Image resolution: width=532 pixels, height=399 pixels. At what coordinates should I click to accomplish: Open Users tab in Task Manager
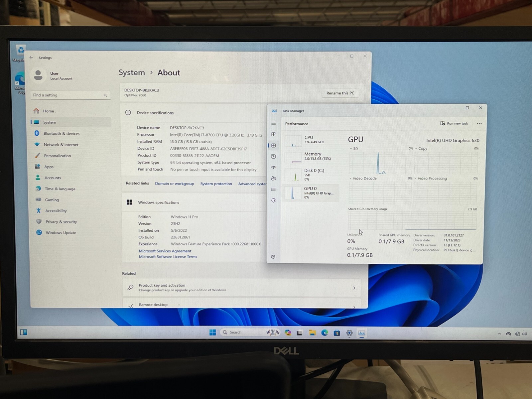(274, 178)
